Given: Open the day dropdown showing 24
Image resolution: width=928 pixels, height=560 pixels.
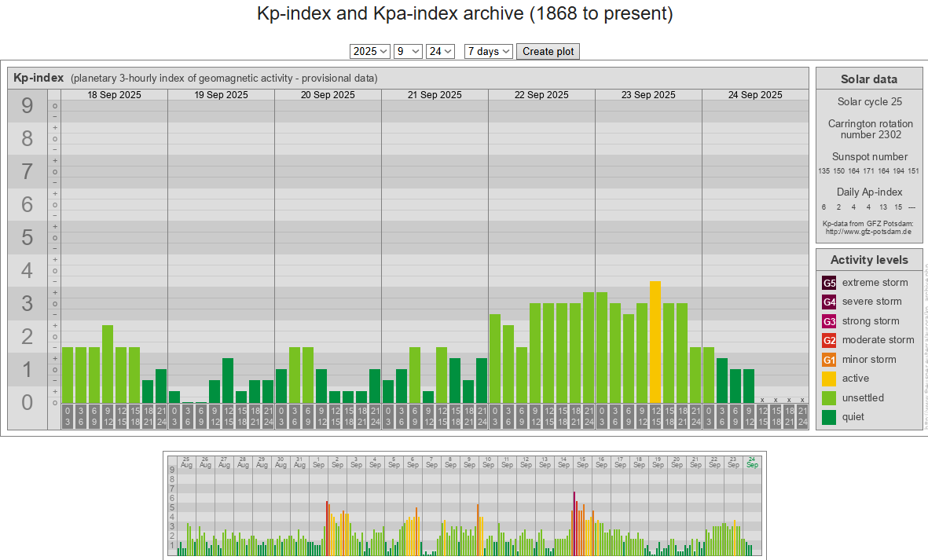Looking at the screenshot, I should [440, 51].
